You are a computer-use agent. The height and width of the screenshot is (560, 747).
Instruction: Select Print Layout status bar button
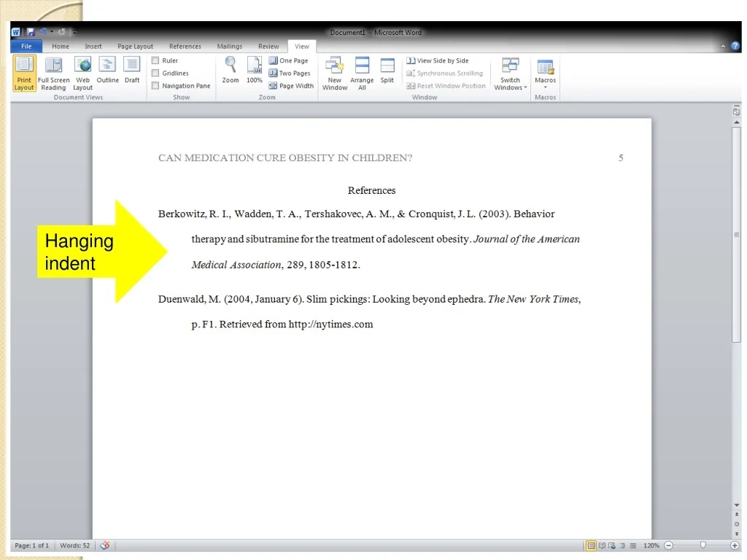point(591,545)
